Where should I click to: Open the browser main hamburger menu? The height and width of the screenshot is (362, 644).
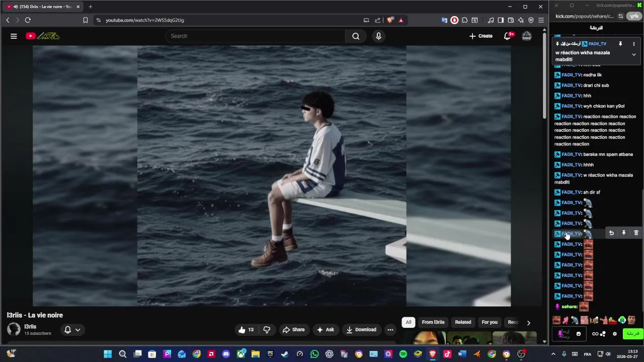[x=541, y=20]
